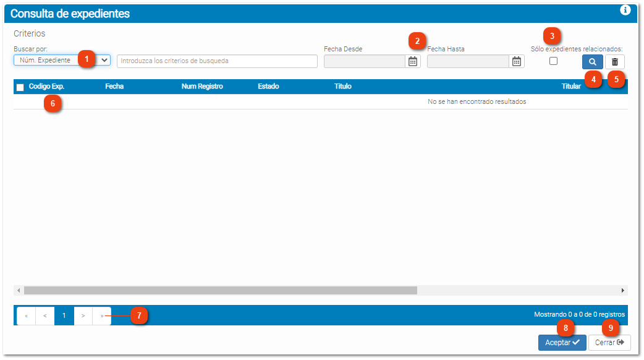Image resolution: width=644 pixels, height=360 pixels.
Task: Go to last page of results
Action: pos(102,316)
